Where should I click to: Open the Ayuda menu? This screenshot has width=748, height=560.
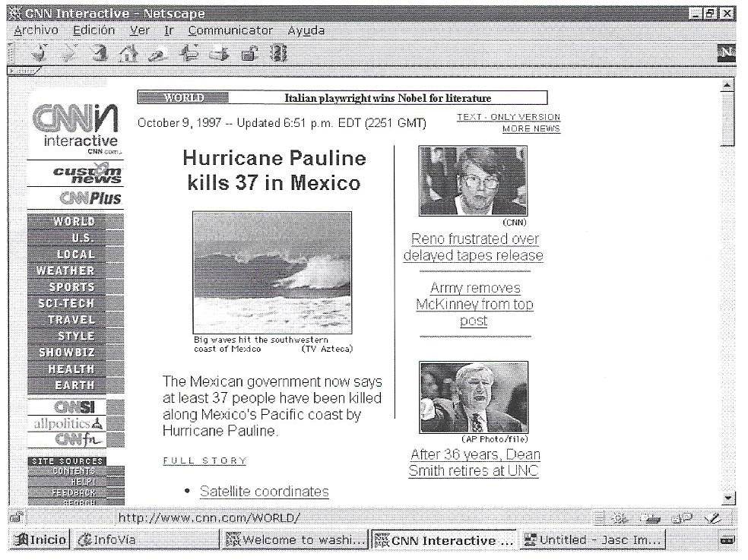306,30
